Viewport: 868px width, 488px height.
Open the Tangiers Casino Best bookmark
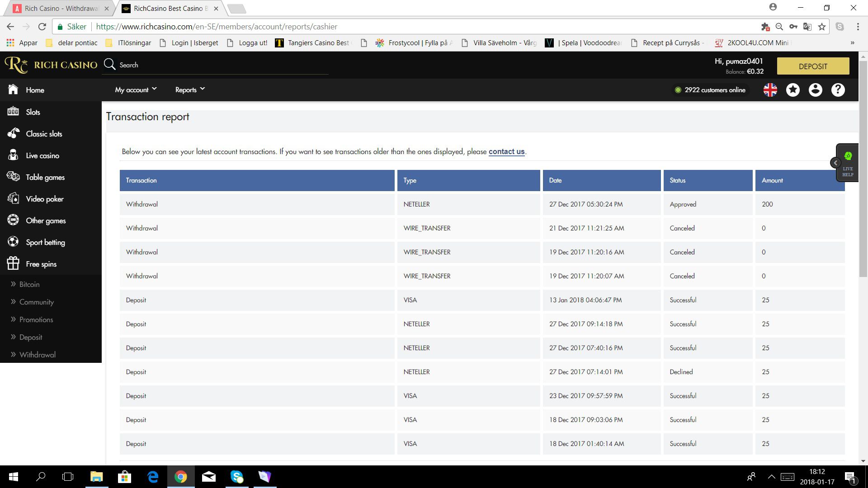[x=313, y=43]
